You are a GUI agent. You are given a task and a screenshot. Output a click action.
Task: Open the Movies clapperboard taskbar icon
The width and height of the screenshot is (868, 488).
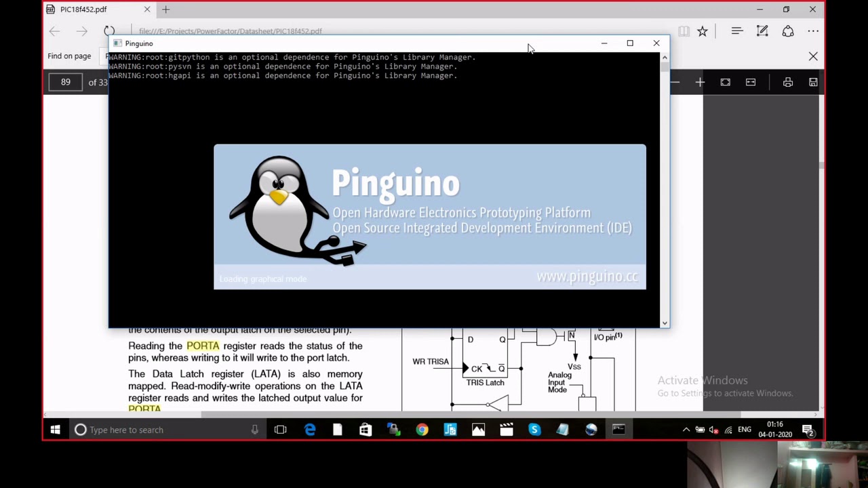[507, 430]
